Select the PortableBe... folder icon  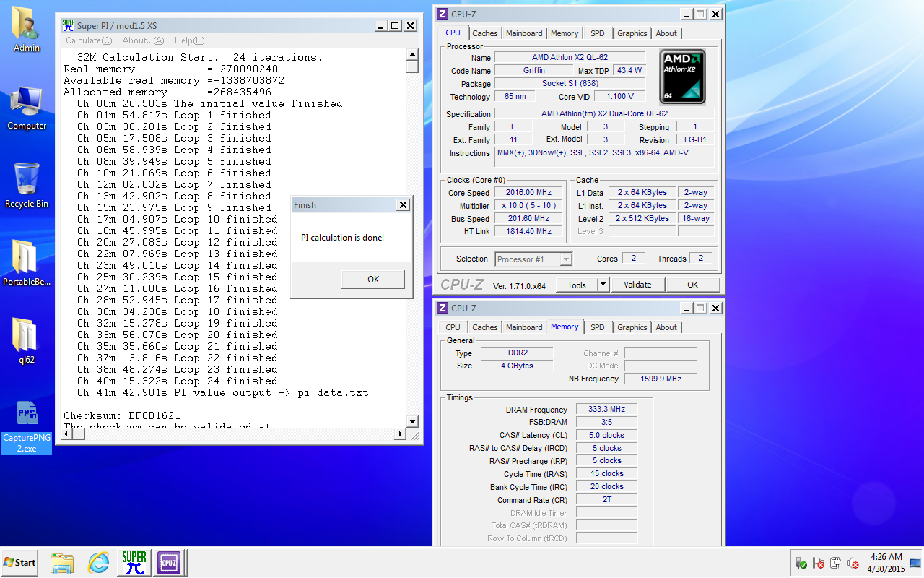27,263
